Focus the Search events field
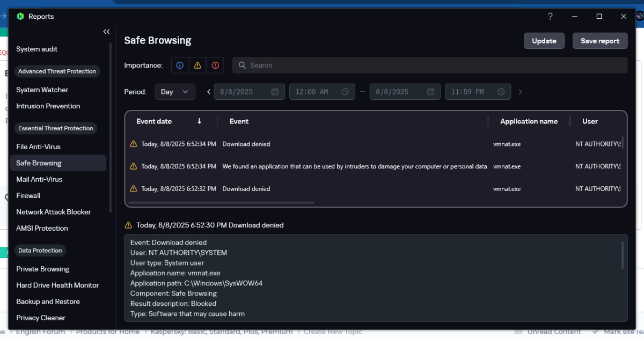 click(x=430, y=65)
